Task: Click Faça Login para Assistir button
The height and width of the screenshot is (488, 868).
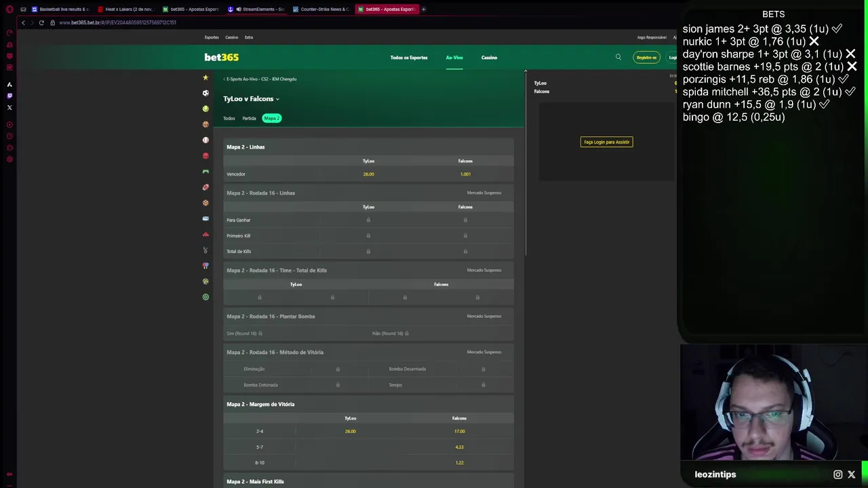Action: pyautogui.click(x=607, y=142)
